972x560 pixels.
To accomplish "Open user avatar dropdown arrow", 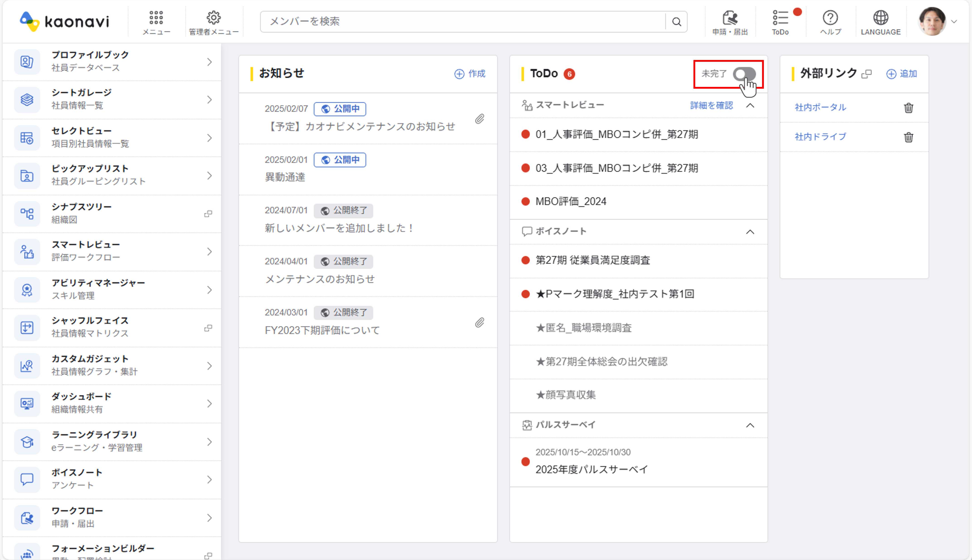I will pos(954,21).
